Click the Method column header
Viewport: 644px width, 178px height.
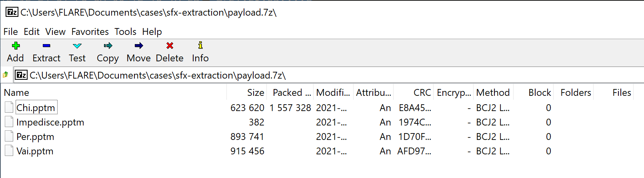click(494, 93)
